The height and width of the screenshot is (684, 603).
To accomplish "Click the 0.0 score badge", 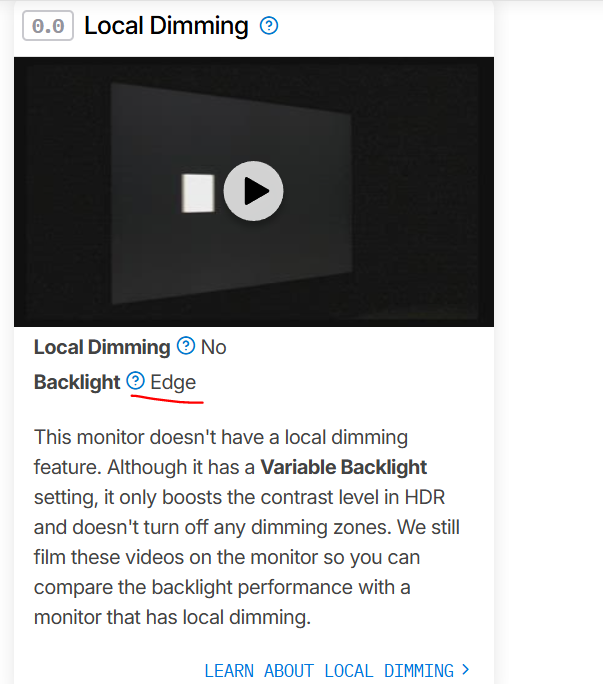I will [x=48, y=26].
